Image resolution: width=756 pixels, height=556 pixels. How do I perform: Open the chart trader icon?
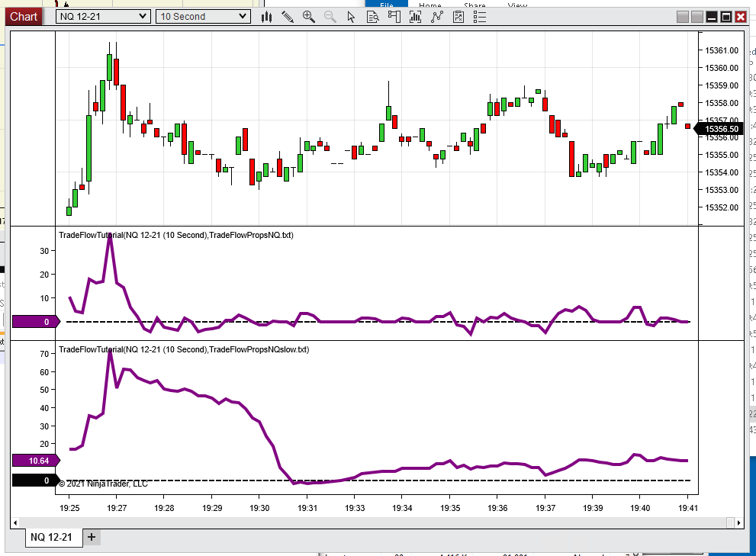click(x=394, y=17)
